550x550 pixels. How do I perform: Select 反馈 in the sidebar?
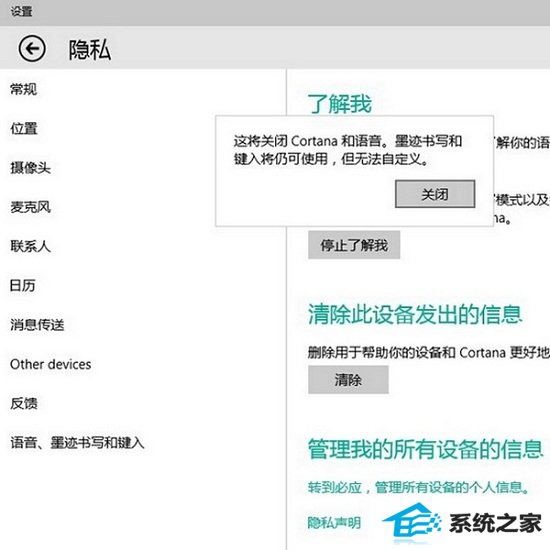coord(24,403)
